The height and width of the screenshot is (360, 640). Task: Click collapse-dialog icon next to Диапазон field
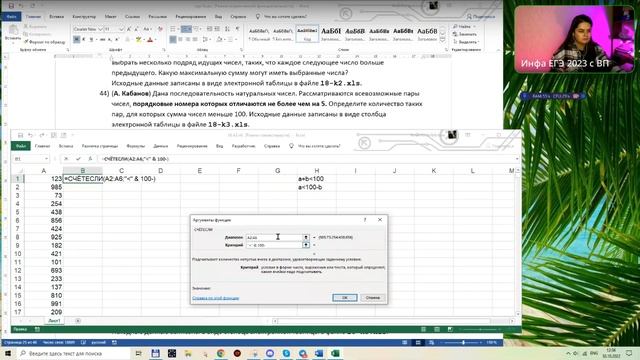click(x=306, y=237)
